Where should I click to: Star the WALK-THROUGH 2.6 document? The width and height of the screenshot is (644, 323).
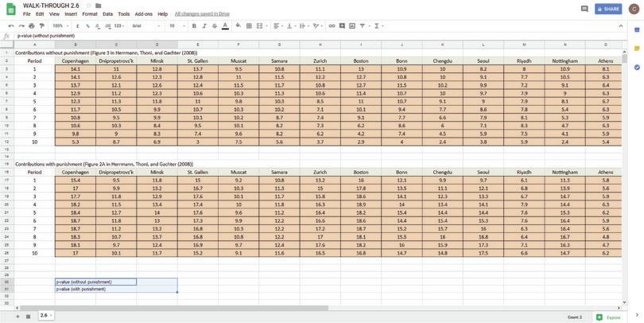click(x=89, y=6)
